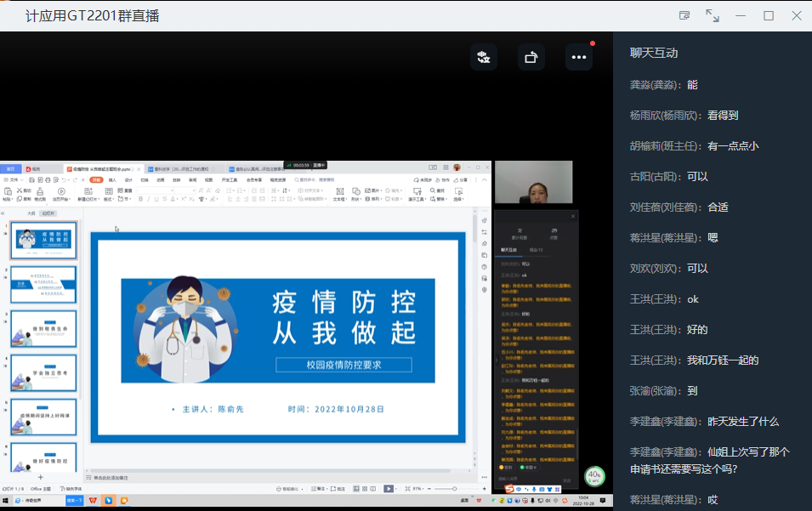Toggle italic formatting in WPS ribbon
The width and height of the screenshot is (812, 511).
coord(149,199)
